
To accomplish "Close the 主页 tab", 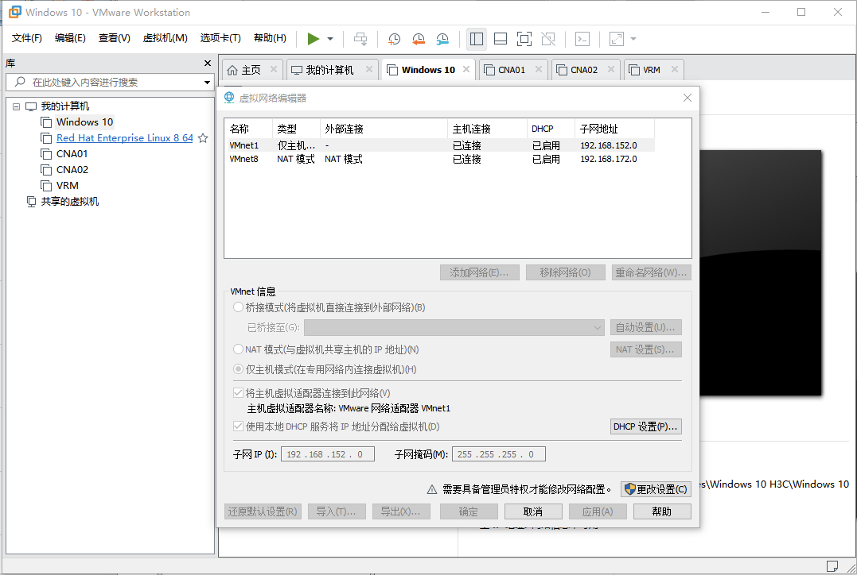I will click(x=274, y=69).
